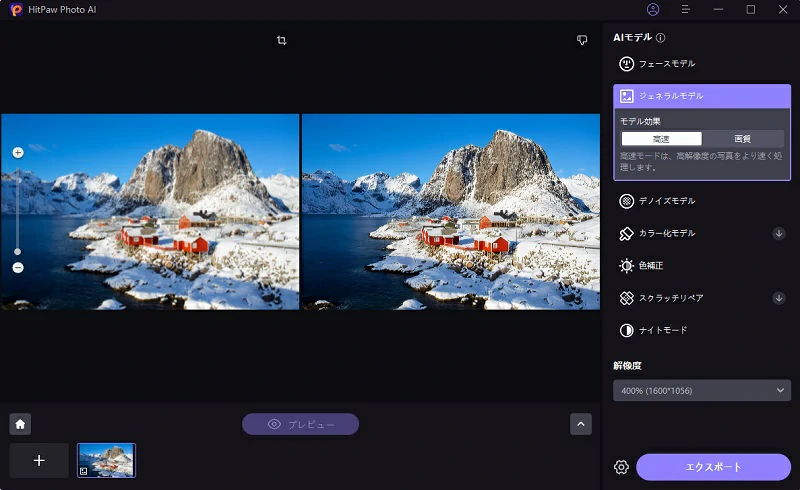This screenshot has height=490, width=800.
Task: Click the zoom in plus icon
Action: (x=18, y=153)
